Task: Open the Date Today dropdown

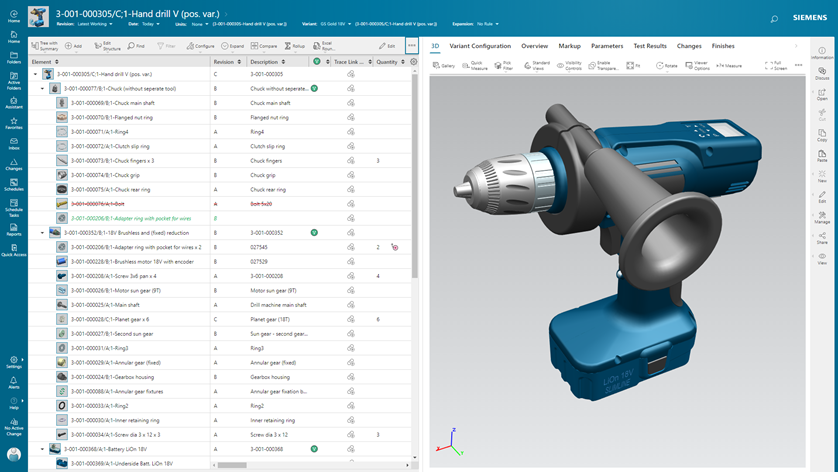Action: click(x=151, y=24)
